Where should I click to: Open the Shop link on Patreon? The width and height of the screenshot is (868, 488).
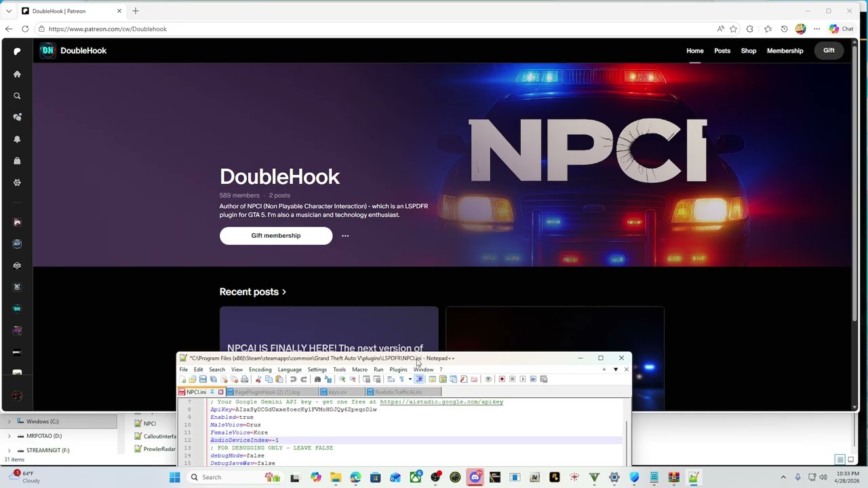(x=749, y=51)
